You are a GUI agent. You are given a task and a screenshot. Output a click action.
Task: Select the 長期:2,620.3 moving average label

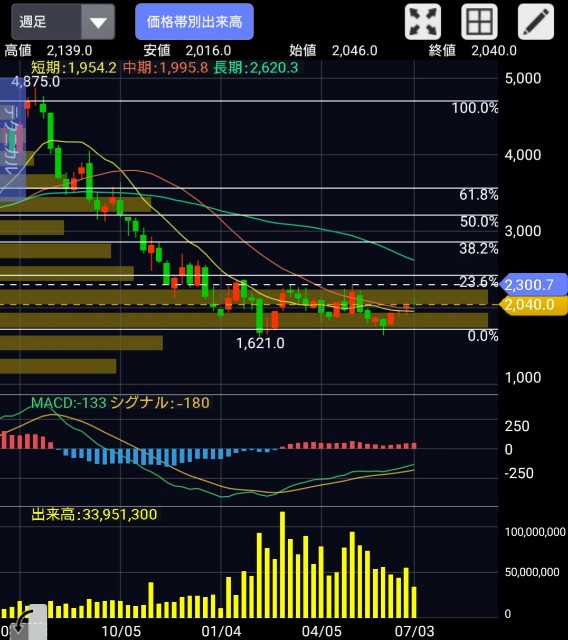tap(256, 67)
